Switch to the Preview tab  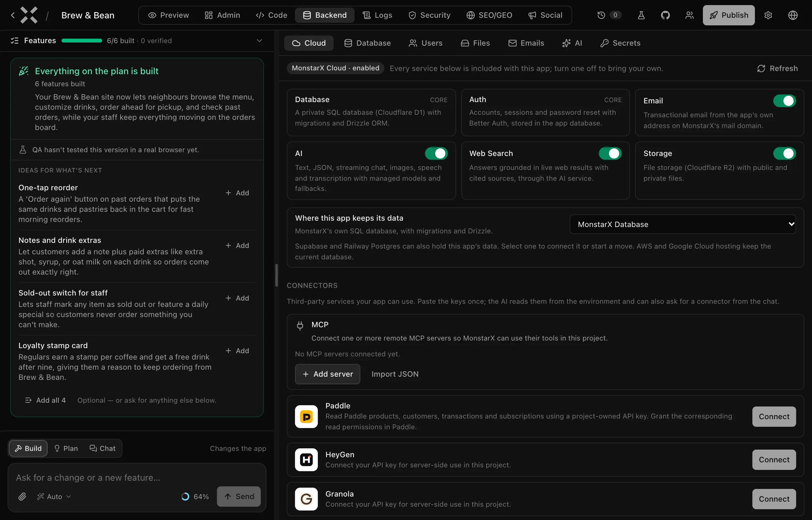(168, 15)
